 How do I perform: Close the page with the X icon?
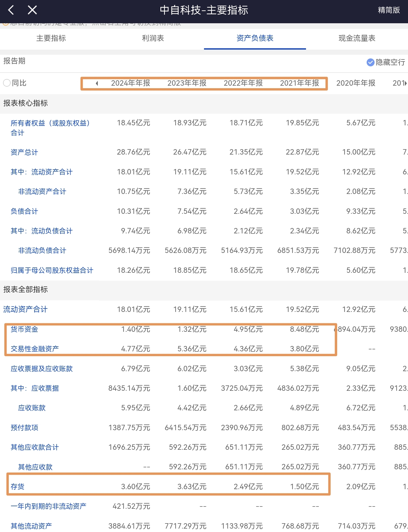coord(32,10)
